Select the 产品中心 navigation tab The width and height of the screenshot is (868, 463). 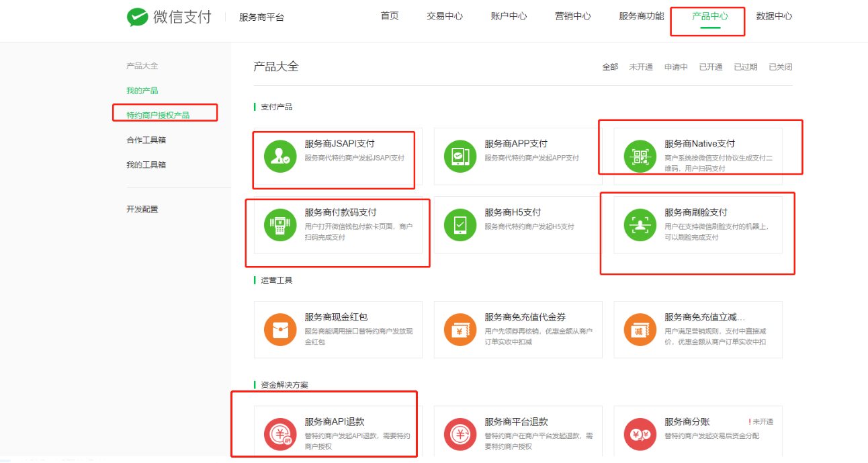pyautogui.click(x=710, y=16)
